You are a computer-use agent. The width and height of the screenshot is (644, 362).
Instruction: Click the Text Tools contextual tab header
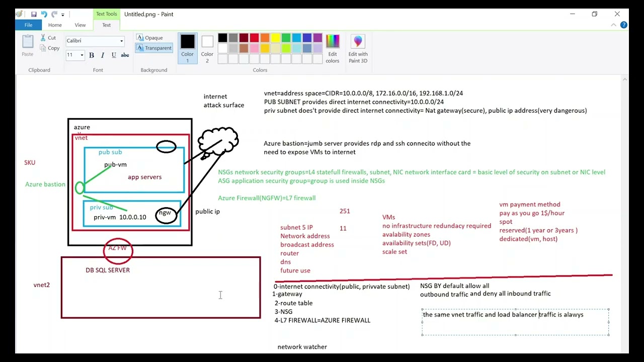click(x=106, y=14)
